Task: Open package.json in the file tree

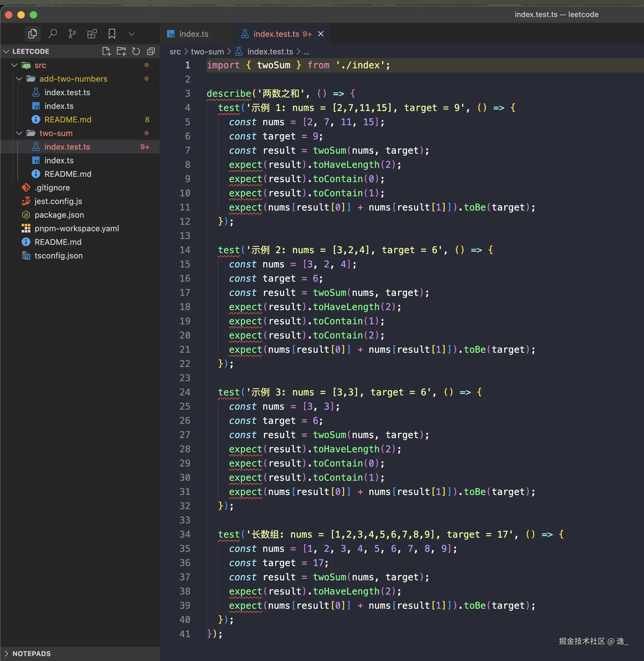Action: [59, 215]
